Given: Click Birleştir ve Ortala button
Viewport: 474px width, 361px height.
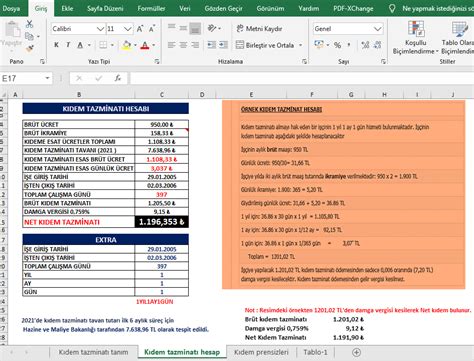Looking at the screenshot, I should coord(265,45).
